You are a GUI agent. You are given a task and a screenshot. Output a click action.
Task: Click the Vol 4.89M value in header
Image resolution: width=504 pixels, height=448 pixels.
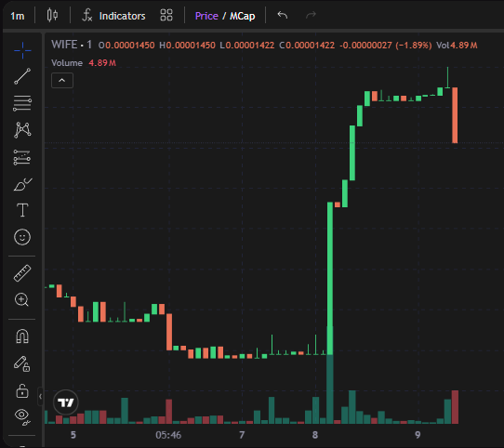tap(457, 46)
